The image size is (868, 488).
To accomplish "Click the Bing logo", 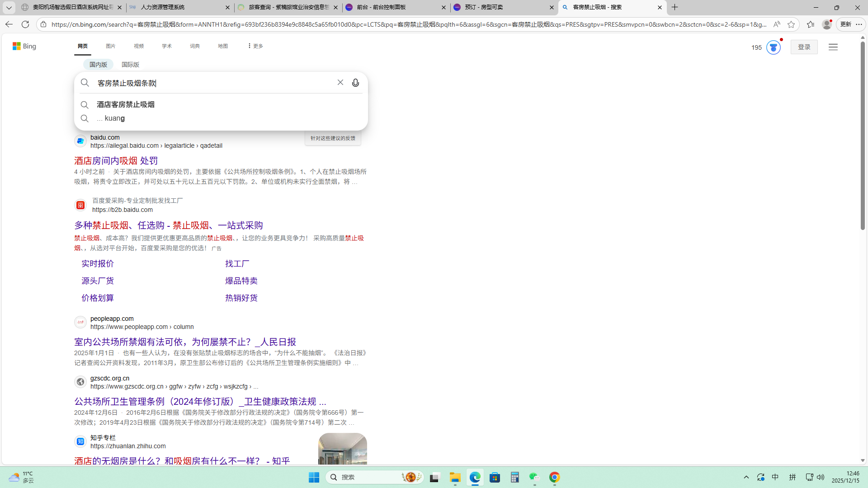I will pos(24,46).
